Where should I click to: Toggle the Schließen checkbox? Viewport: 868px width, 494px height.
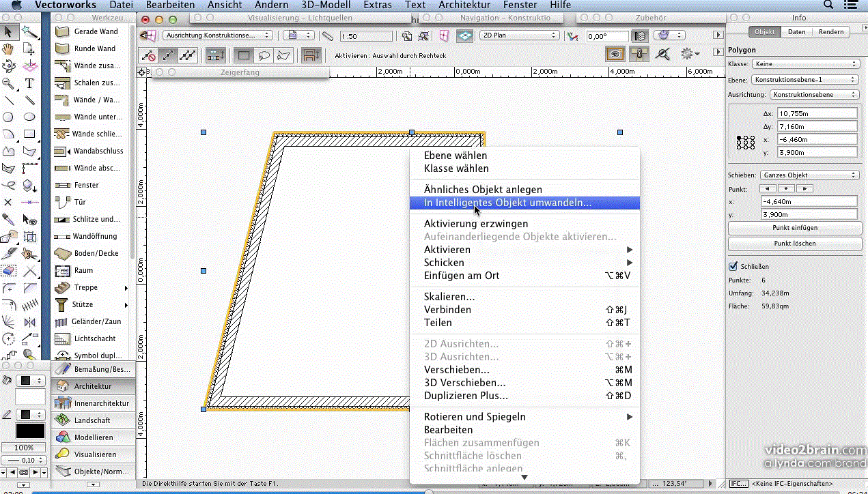733,267
